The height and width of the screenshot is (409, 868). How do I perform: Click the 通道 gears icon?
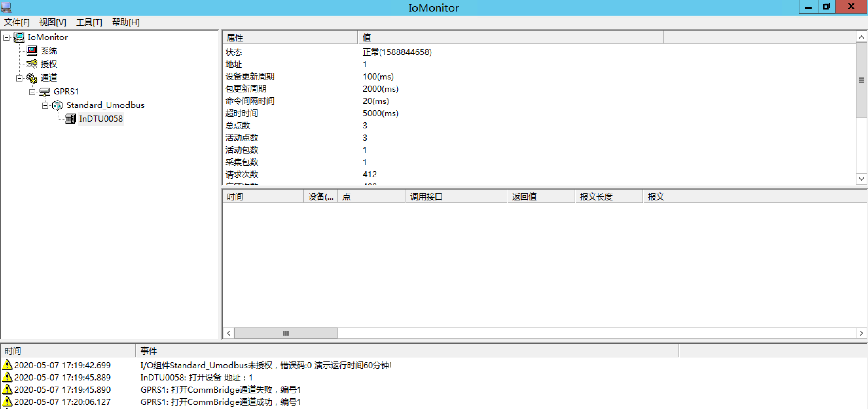pos(32,78)
